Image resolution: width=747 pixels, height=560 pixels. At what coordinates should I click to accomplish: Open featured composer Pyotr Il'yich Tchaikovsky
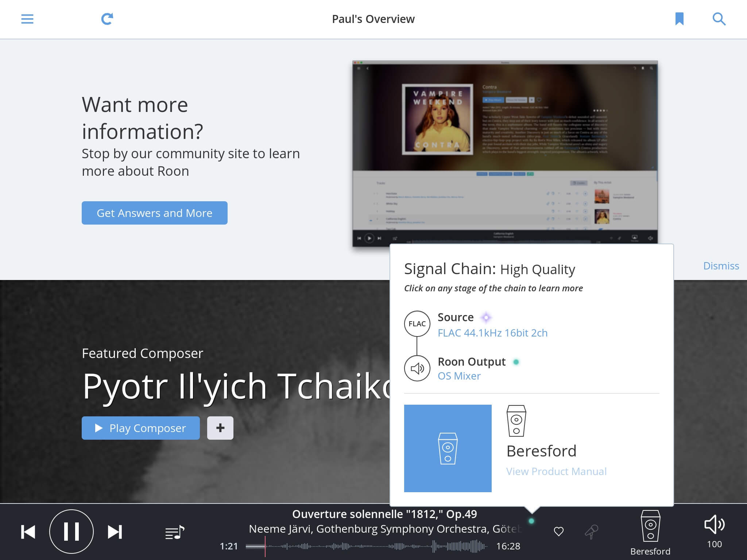(236, 386)
